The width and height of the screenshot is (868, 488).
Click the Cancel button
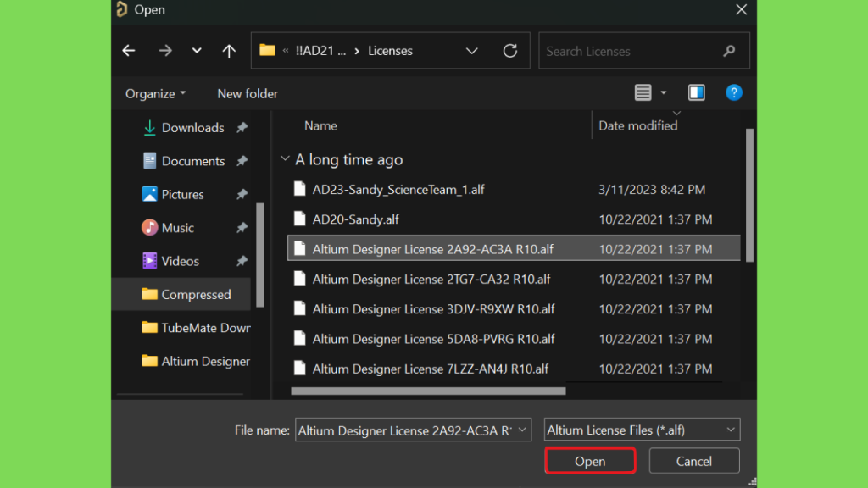point(693,461)
